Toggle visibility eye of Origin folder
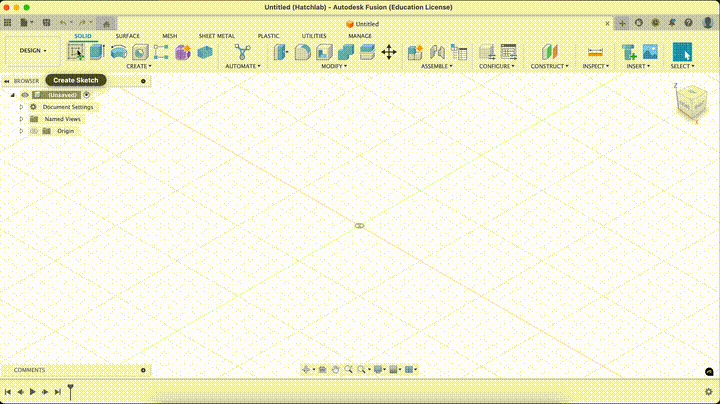Image resolution: width=720 pixels, height=404 pixels. (x=34, y=131)
